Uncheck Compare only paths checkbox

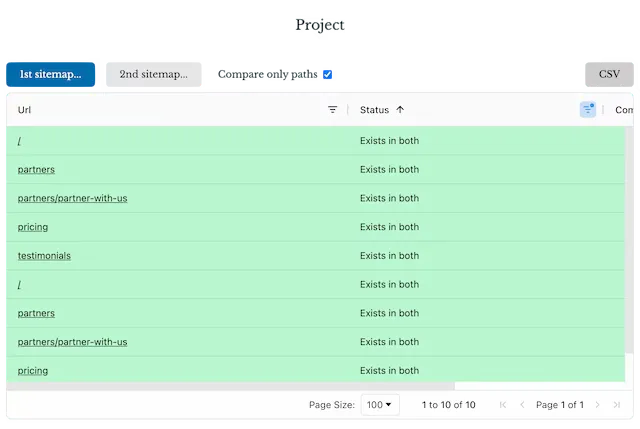[327, 74]
